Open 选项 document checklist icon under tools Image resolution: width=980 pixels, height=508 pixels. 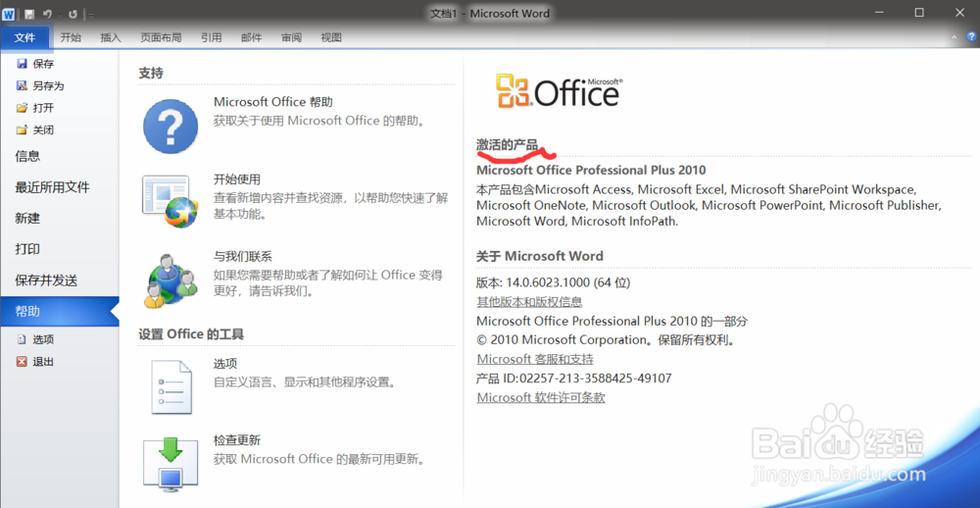[x=171, y=387]
